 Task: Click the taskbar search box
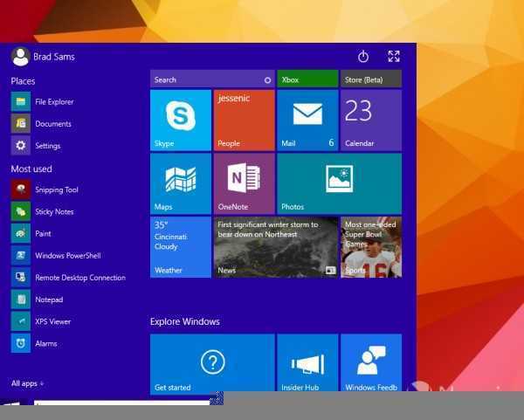click(121, 403)
